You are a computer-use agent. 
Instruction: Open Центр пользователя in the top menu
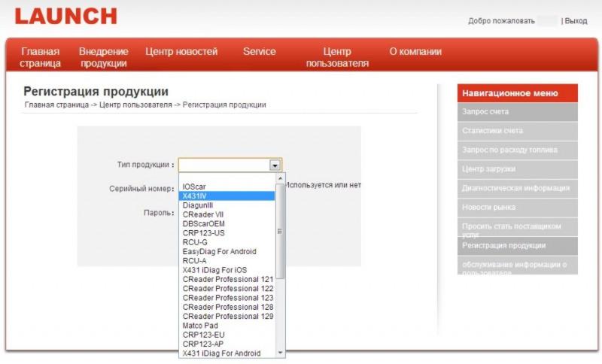[337, 57]
